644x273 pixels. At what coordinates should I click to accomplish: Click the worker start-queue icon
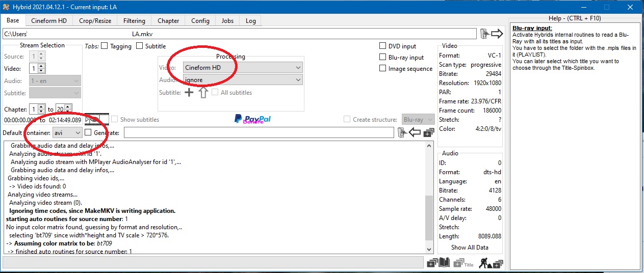491,263
